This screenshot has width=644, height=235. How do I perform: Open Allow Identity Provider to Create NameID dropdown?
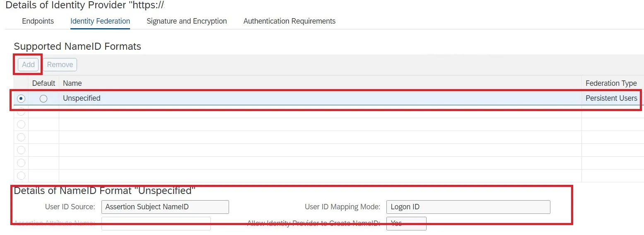(406, 223)
